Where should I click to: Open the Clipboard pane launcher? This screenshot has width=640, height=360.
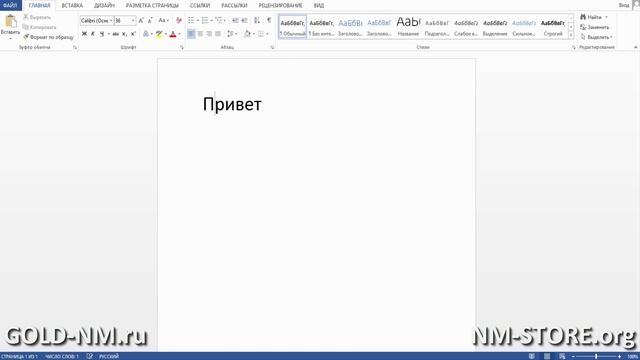(75, 48)
